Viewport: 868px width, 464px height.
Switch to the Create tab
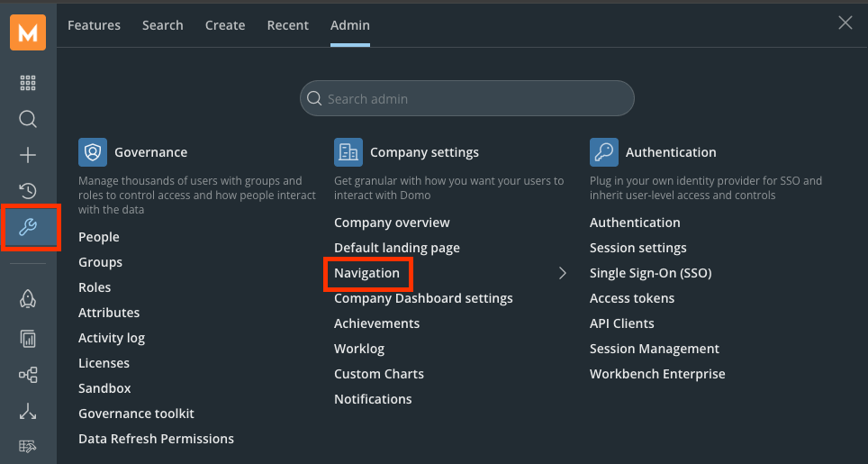pyautogui.click(x=225, y=25)
